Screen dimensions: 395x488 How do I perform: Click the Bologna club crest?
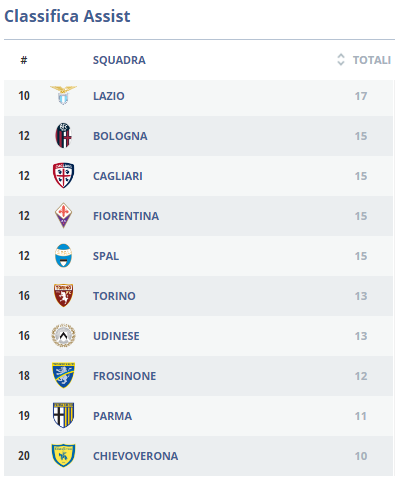coord(63,135)
